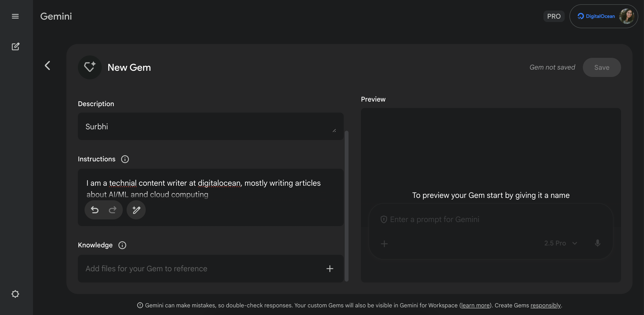
Task: Use the rewrite instructions magic pen icon
Action: point(136,210)
